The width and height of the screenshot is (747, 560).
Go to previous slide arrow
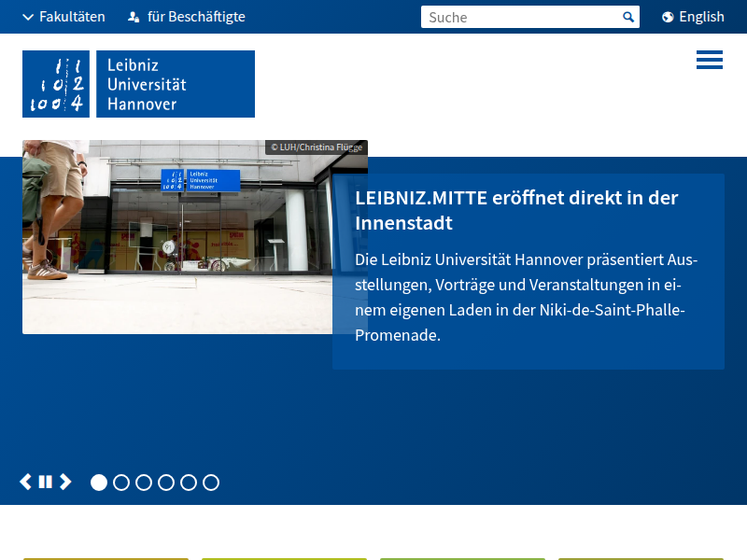[x=26, y=482]
